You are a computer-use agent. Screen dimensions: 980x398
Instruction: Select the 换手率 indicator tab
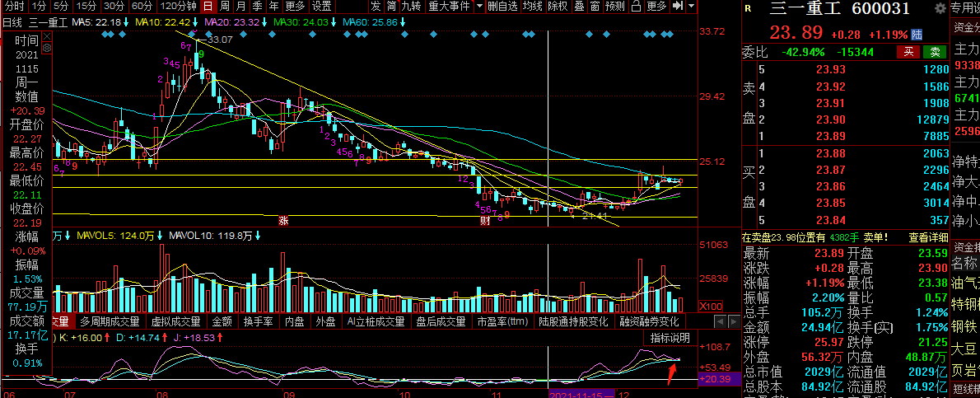coord(259,321)
